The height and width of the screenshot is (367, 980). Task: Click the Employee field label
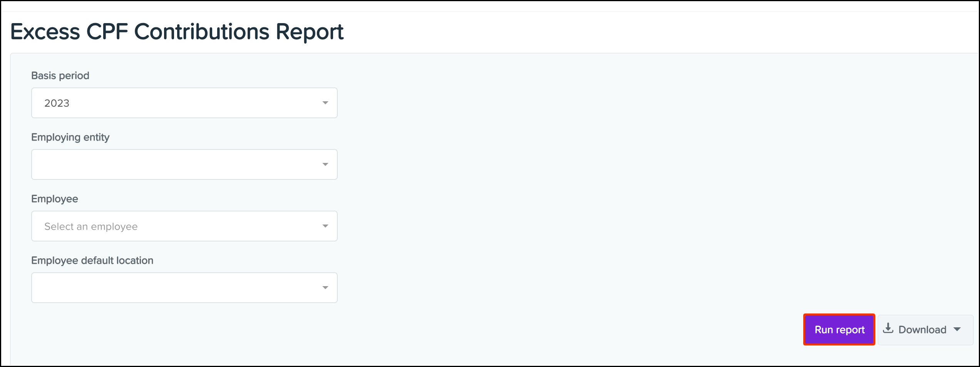point(55,199)
